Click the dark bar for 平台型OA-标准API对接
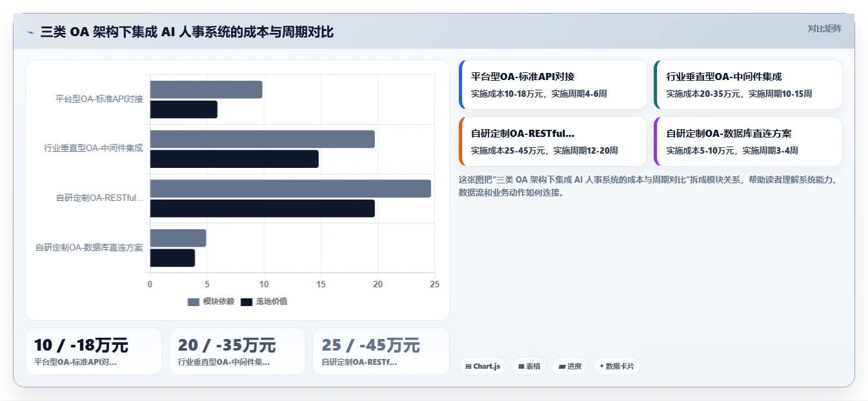The image size is (868, 401). tap(184, 110)
